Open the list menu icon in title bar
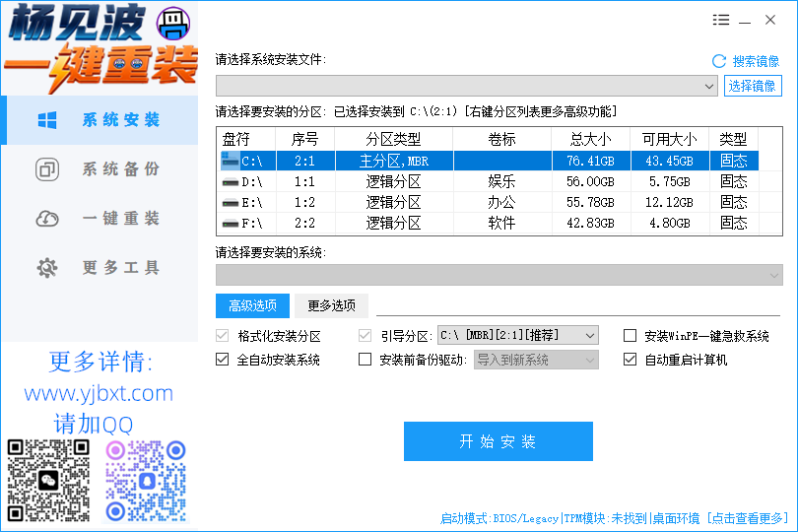The height and width of the screenshot is (532, 798). pyautogui.click(x=720, y=20)
